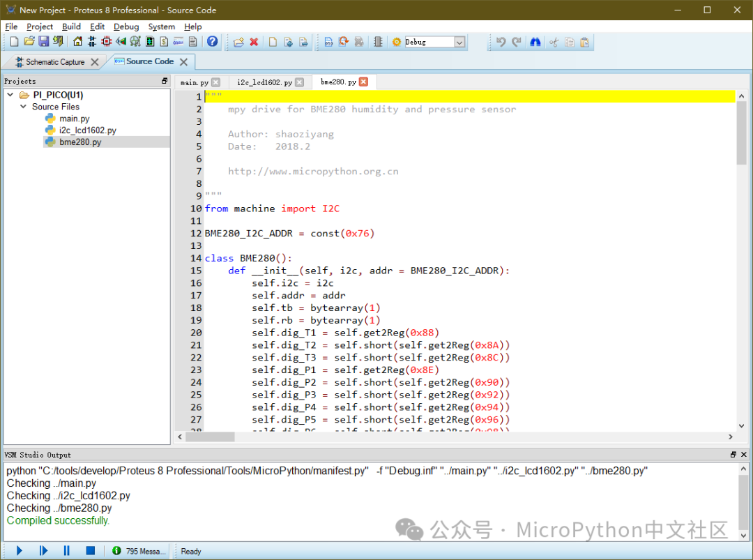
Task: Open the Project menu
Action: (x=39, y=27)
